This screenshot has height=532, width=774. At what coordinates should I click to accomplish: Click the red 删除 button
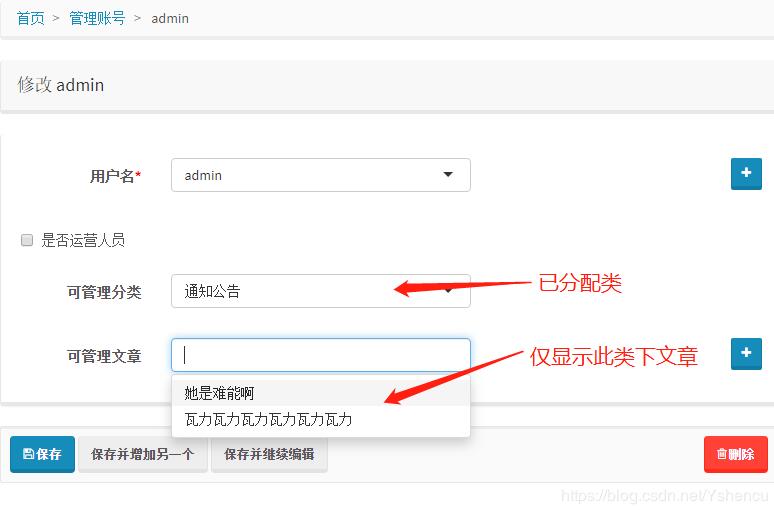[x=735, y=454]
